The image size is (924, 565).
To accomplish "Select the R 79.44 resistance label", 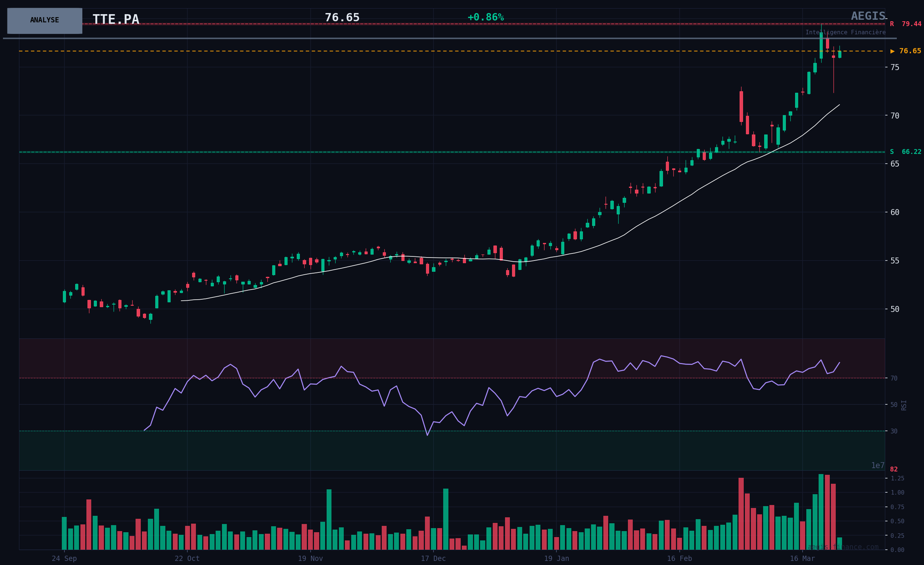I will point(905,24).
